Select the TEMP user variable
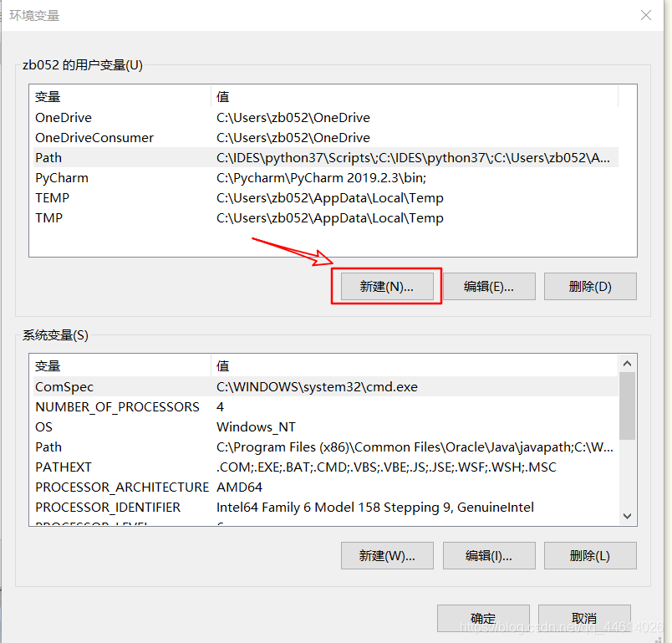672x643 pixels. tap(326, 197)
